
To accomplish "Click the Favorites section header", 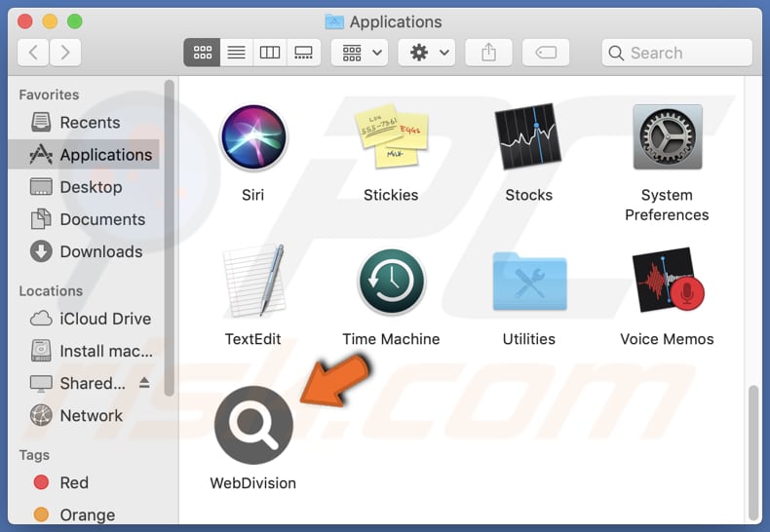I will pos(49,95).
